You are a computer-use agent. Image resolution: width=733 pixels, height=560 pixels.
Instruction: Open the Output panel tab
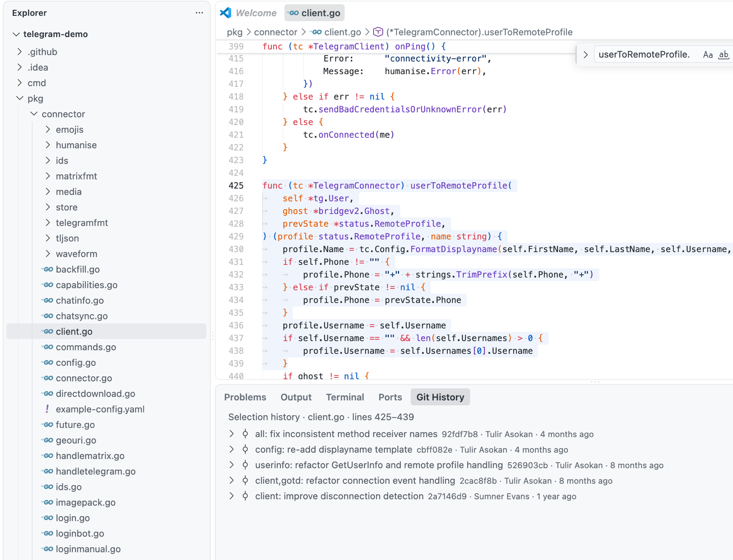point(296,397)
